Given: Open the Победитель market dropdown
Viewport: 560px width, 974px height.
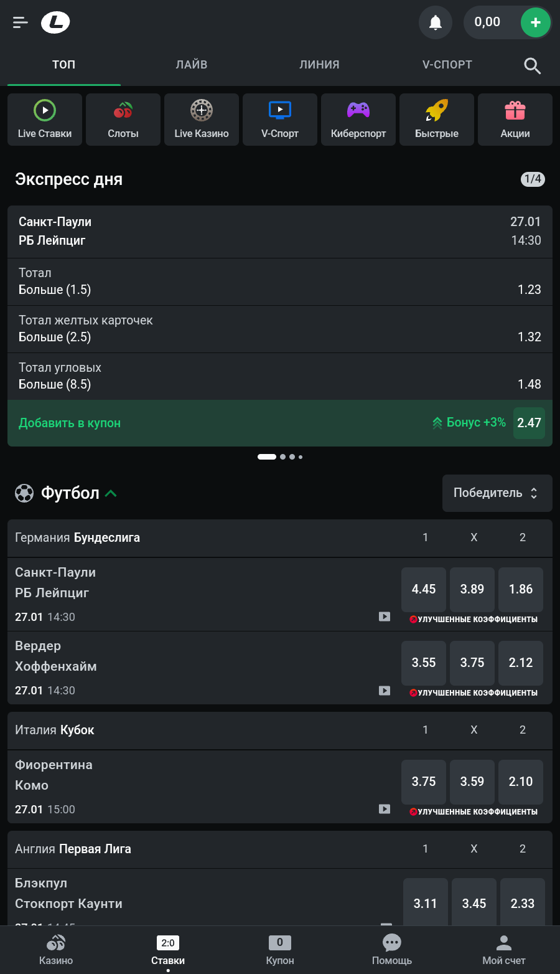Looking at the screenshot, I should (497, 493).
